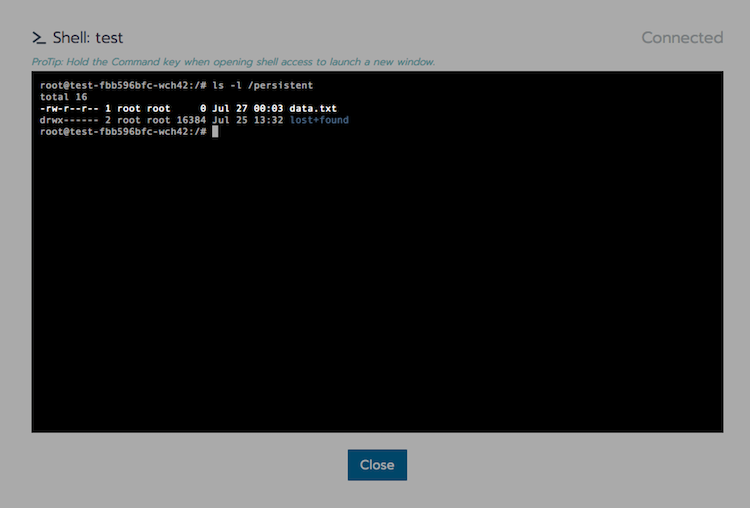This screenshot has height=508, width=750.
Task: Click the ProTip hint text
Action: (233, 62)
